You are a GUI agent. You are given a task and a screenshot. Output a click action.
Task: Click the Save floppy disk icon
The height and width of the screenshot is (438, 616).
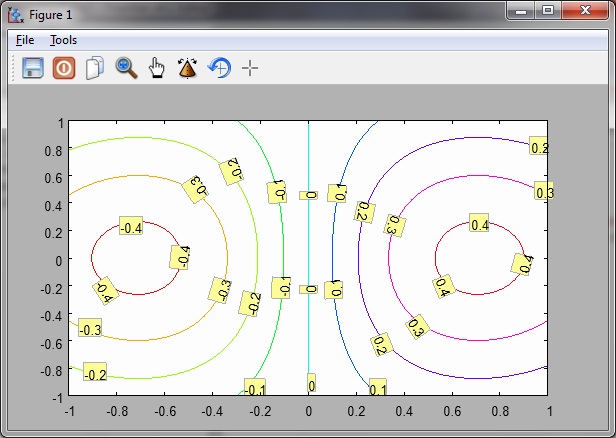pyautogui.click(x=33, y=68)
